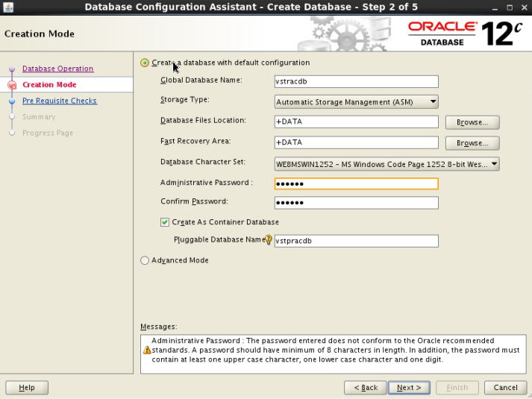Click the Java window icon in title bar
This screenshot has width=532, height=399.
[x=7, y=7]
